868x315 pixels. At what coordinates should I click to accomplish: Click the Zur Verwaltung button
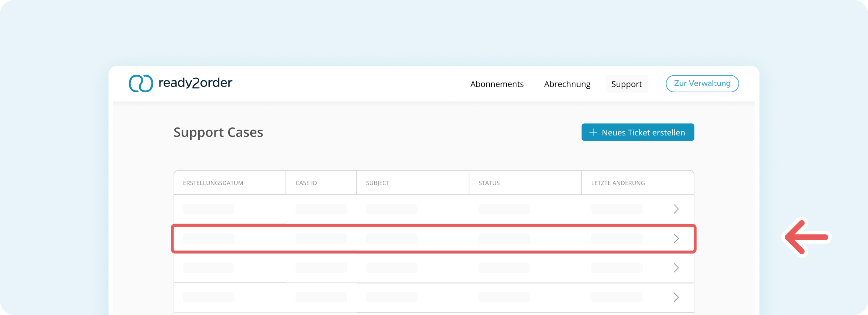[x=702, y=84]
